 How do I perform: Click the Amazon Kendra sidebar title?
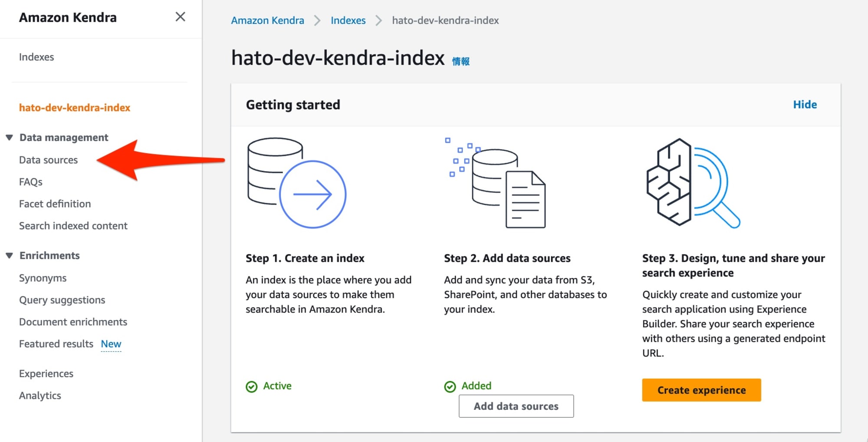(68, 17)
